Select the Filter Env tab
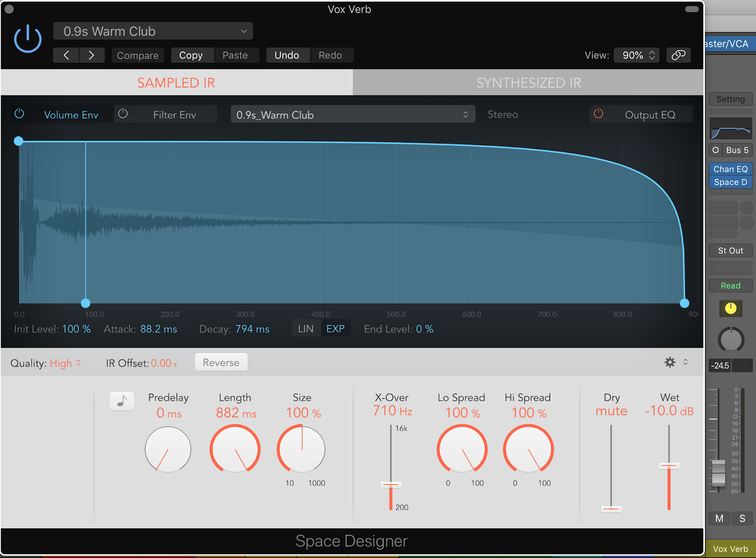This screenshot has width=756, height=558. pos(174,115)
